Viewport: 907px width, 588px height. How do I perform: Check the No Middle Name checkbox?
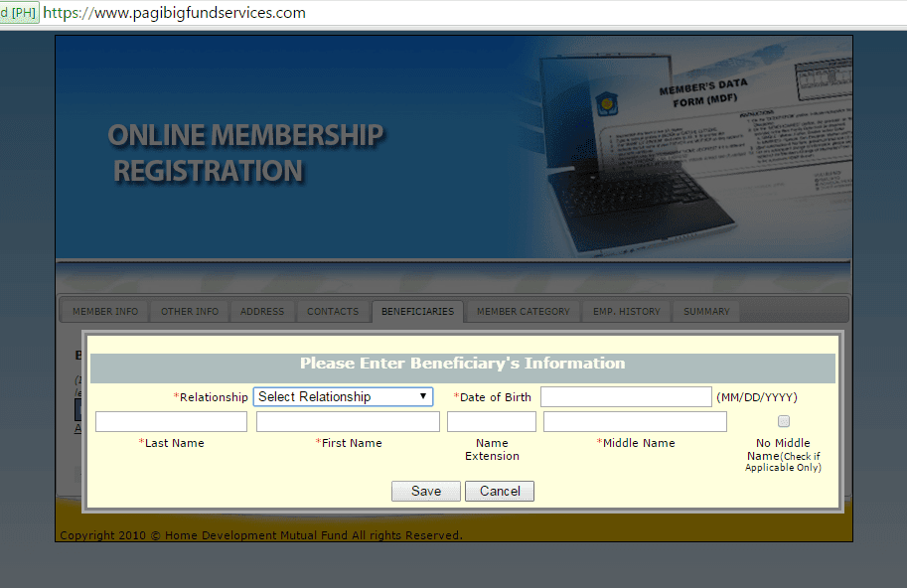(x=783, y=420)
